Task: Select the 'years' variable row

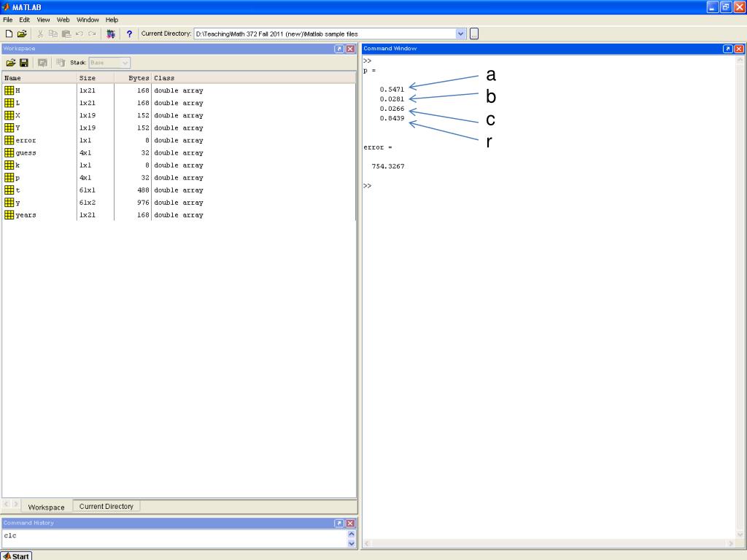Action: click(x=26, y=215)
